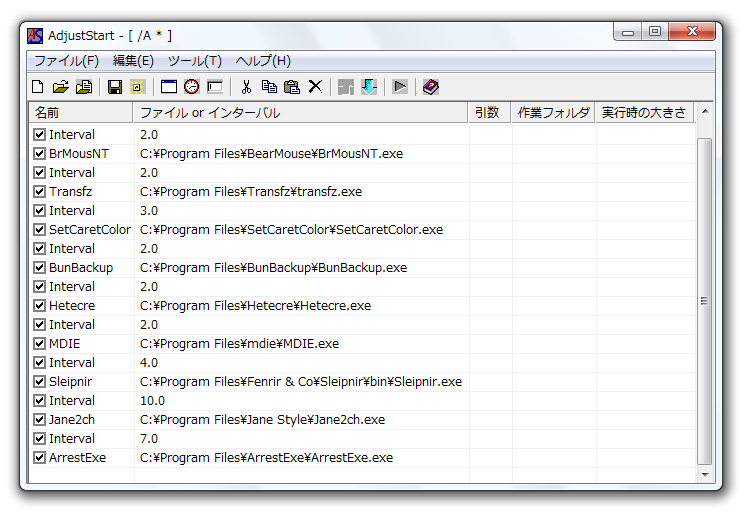The width and height of the screenshot is (746, 514).
Task: Delete the item with the X icon
Action: pyautogui.click(x=315, y=87)
